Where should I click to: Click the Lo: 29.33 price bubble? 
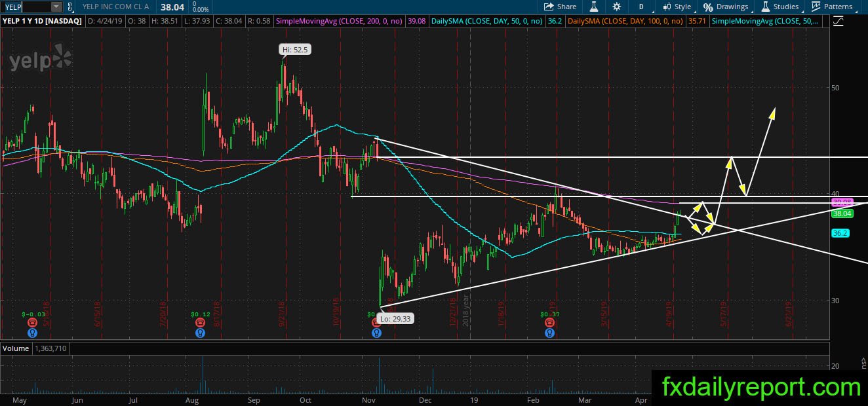(x=395, y=318)
